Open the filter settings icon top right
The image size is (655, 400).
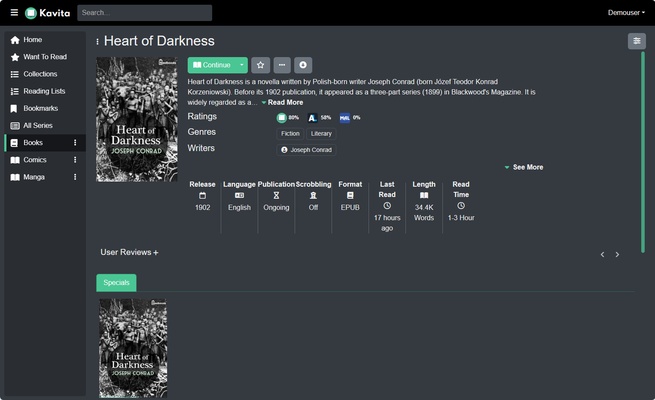(636, 41)
